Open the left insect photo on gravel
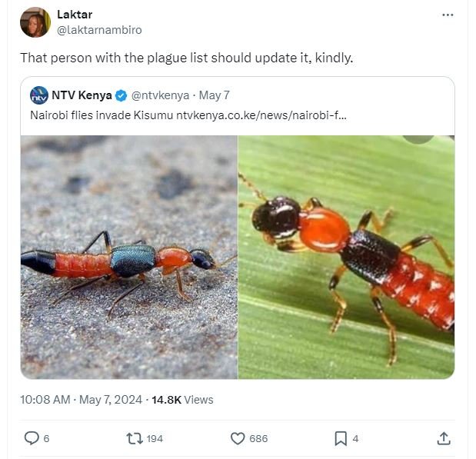This screenshot has height=459, width=476. coord(129,257)
